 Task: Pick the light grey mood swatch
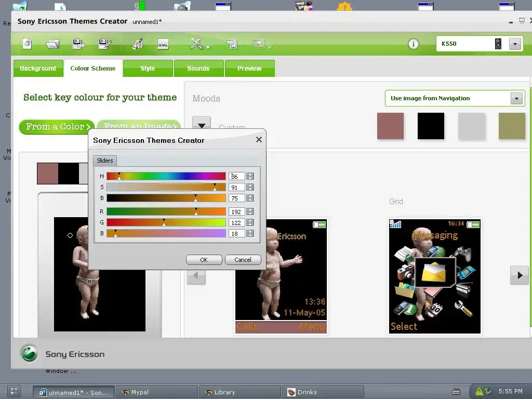[471, 126]
